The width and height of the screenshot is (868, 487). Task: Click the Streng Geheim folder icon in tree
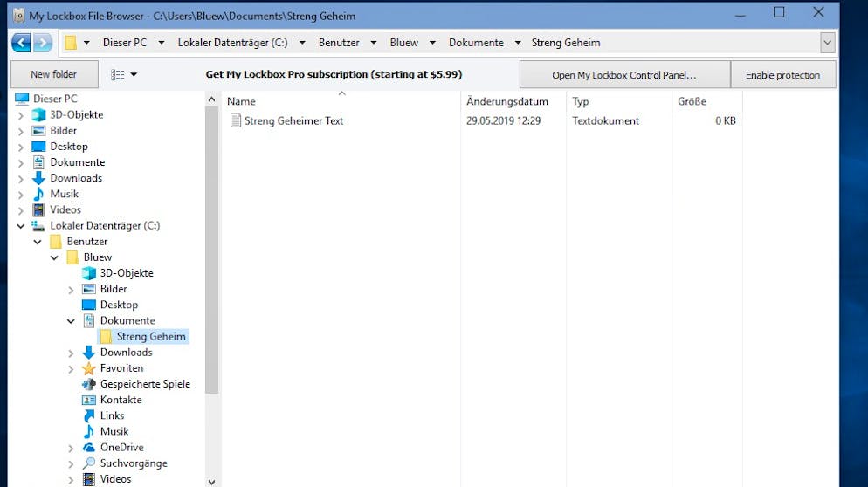coord(106,337)
